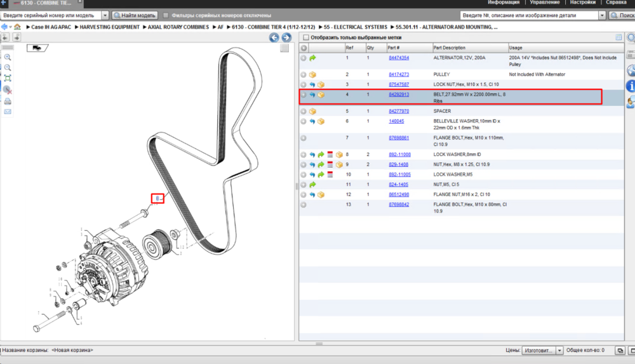Click 'HARVESTING EQUIPMENT' breadcrumb
The image size is (635, 364).
[109, 27]
